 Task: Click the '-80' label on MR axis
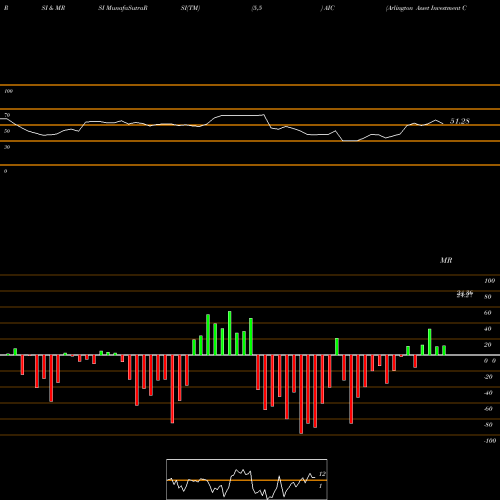tap(488, 425)
